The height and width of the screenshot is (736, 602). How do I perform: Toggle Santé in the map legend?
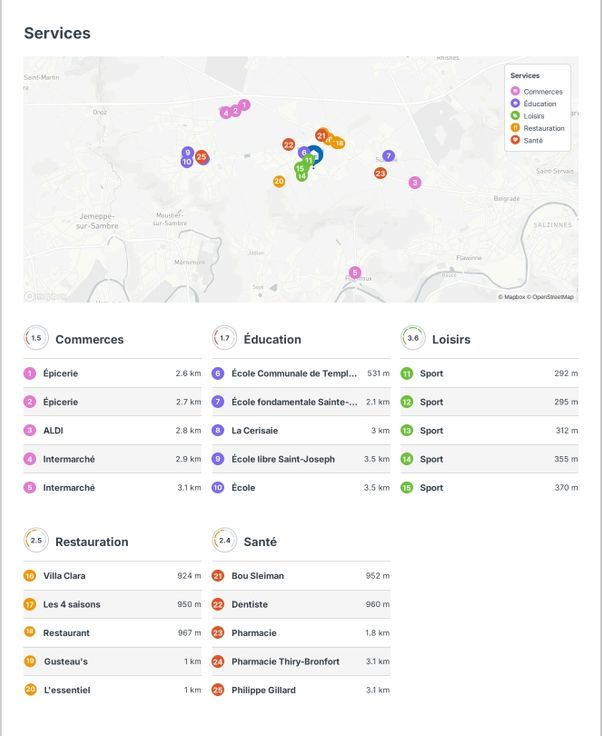tap(533, 140)
